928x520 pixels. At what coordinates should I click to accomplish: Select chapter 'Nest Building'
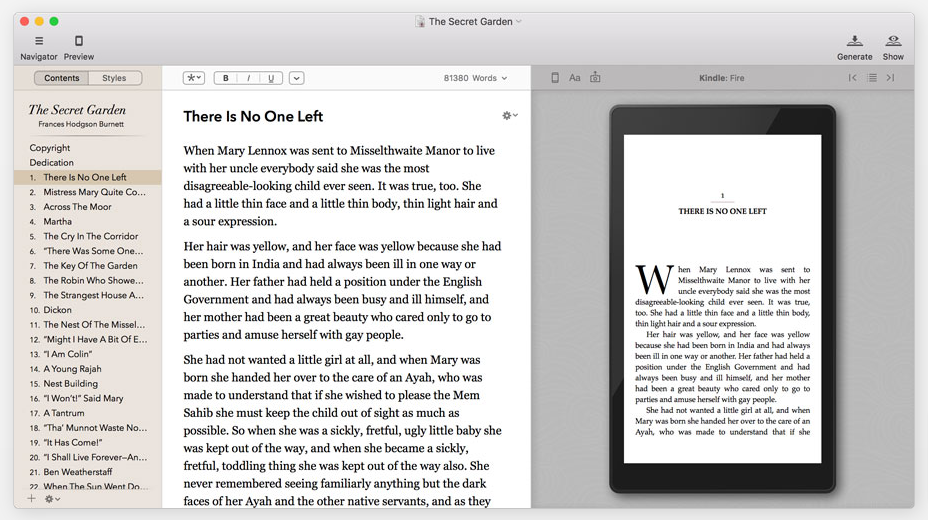click(x=88, y=383)
